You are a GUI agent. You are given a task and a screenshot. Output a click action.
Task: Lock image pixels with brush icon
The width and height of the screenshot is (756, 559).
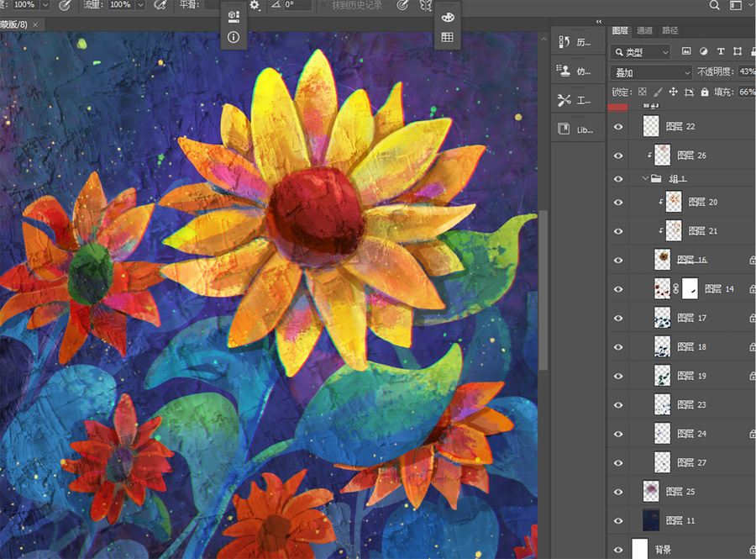(658, 92)
